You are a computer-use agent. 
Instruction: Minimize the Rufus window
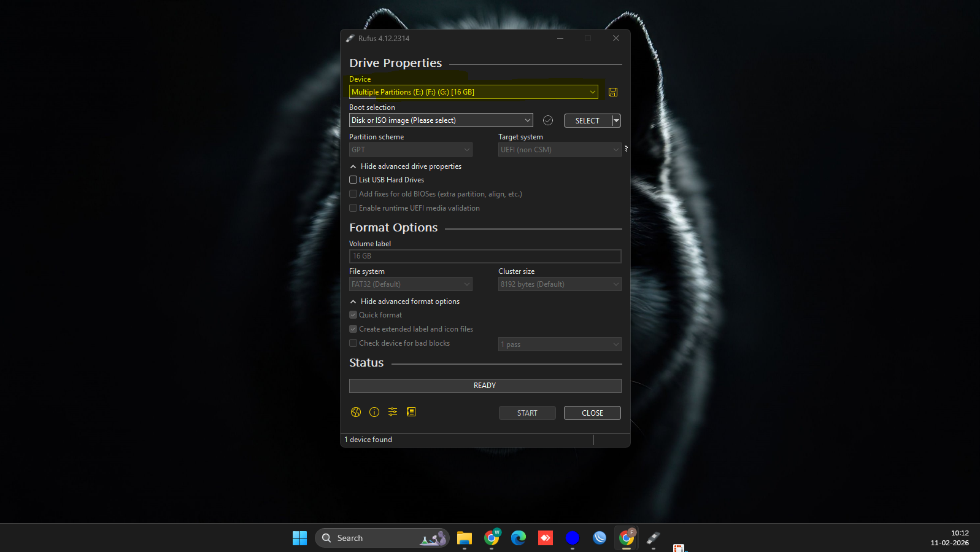(x=560, y=38)
